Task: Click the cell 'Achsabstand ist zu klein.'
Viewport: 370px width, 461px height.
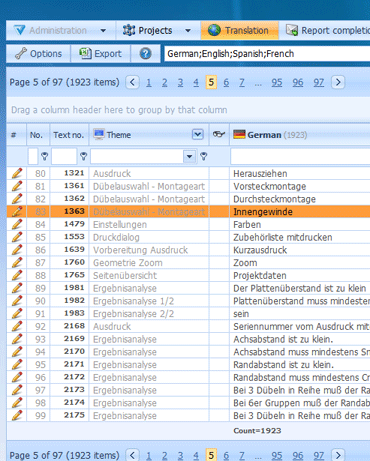Action: click(300, 339)
